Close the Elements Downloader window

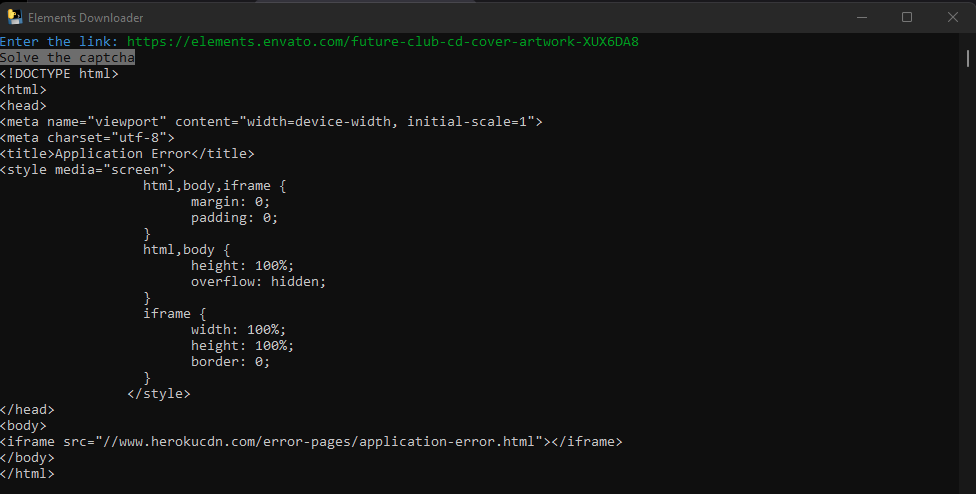pos(952,17)
